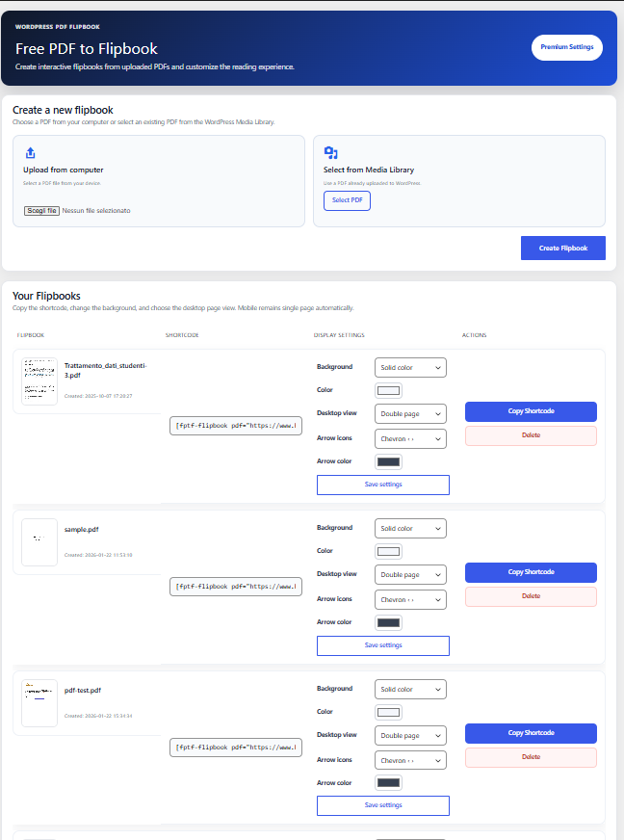Click the file name sample.pdf
Viewport: 624px width, 840px height.
(x=82, y=529)
